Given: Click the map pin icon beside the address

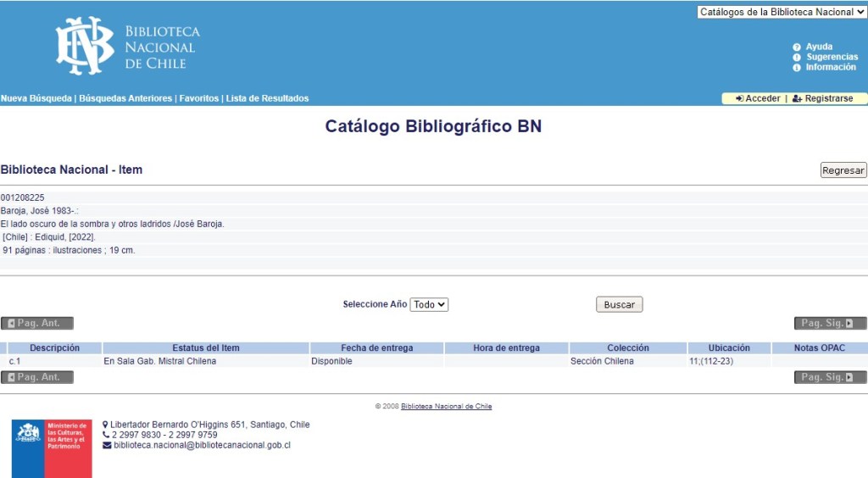Looking at the screenshot, I should coord(105,425).
